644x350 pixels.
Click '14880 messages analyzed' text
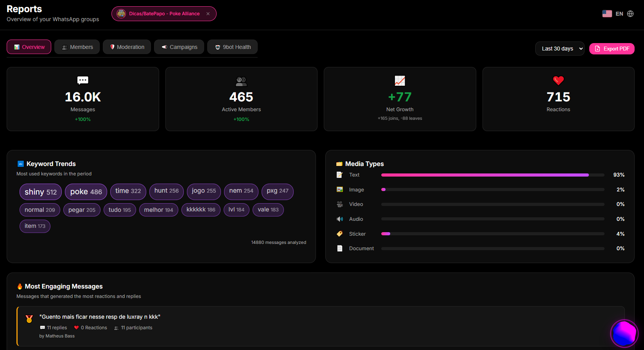coord(278,242)
